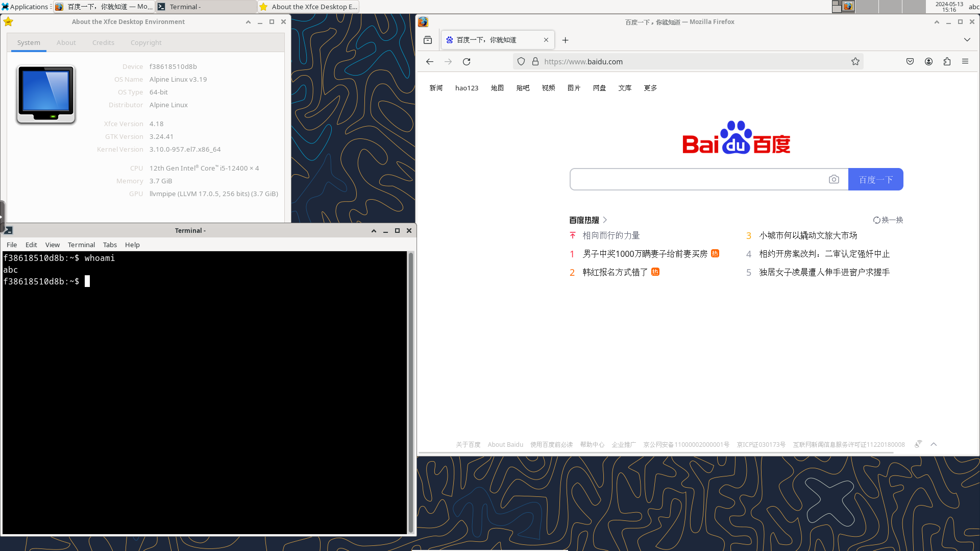
Task: Open Firefox extensions puzzle icon
Action: (947, 61)
